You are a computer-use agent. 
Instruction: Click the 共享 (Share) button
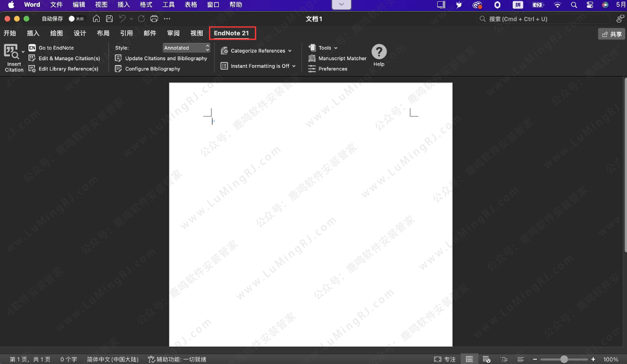pos(611,34)
